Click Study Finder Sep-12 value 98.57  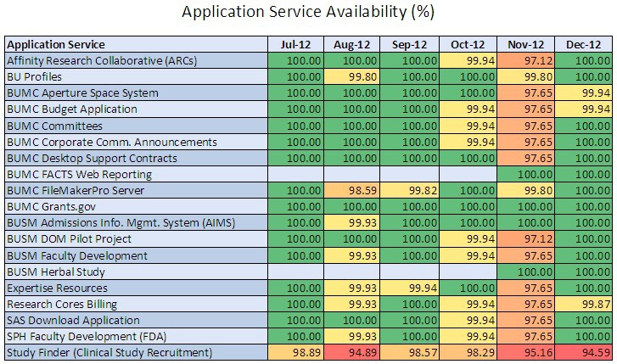pyautogui.click(x=409, y=353)
